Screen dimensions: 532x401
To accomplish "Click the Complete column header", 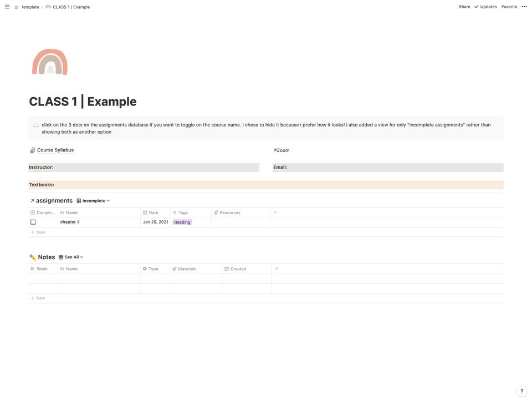I will pos(43,212).
